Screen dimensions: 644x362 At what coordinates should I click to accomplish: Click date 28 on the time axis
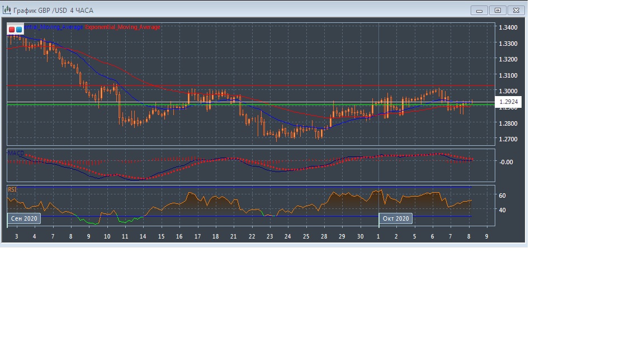coord(324,237)
